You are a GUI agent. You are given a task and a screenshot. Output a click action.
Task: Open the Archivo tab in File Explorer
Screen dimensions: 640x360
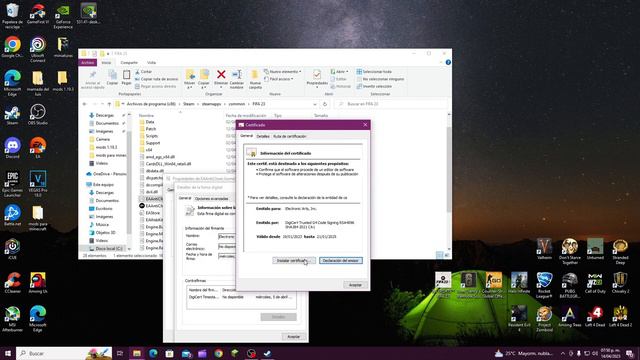click(x=87, y=62)
